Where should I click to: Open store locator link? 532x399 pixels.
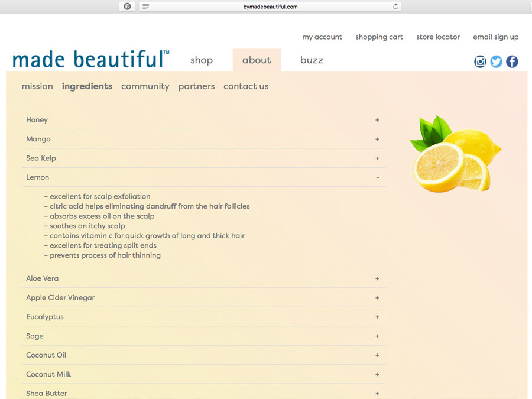coord(437,37)
